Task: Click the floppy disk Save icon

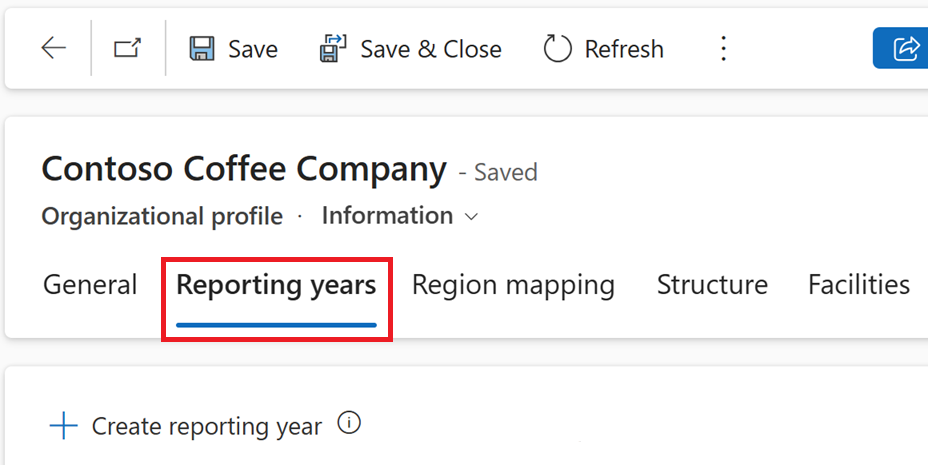Action: click(x=202, y=48)
